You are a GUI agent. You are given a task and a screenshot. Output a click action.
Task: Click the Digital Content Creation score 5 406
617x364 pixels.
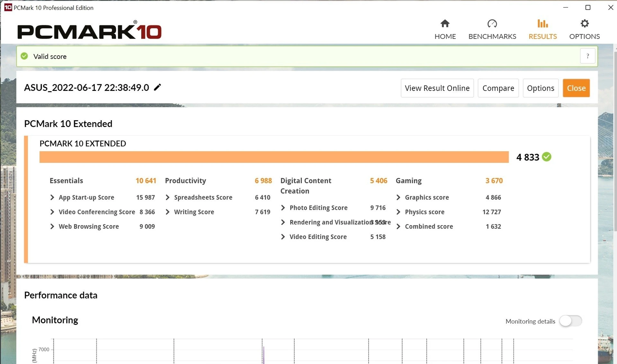(x=379, y=181)
